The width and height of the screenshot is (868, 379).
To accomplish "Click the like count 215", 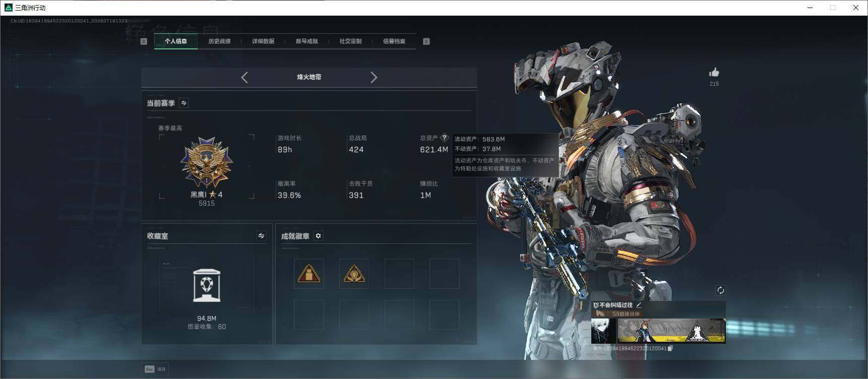I will (714, 84).
